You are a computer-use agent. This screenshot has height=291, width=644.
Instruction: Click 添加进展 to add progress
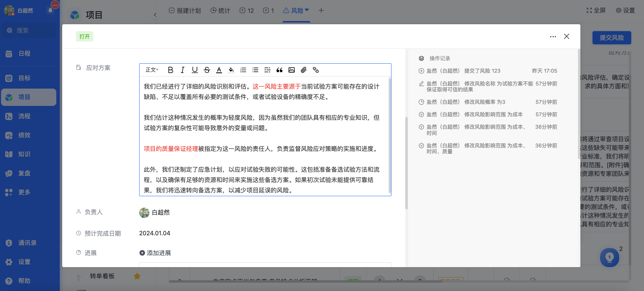(x=155, y=253)
